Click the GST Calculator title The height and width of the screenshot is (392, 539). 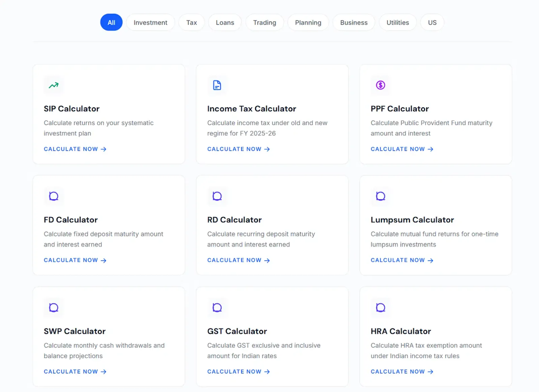[237, 331]
